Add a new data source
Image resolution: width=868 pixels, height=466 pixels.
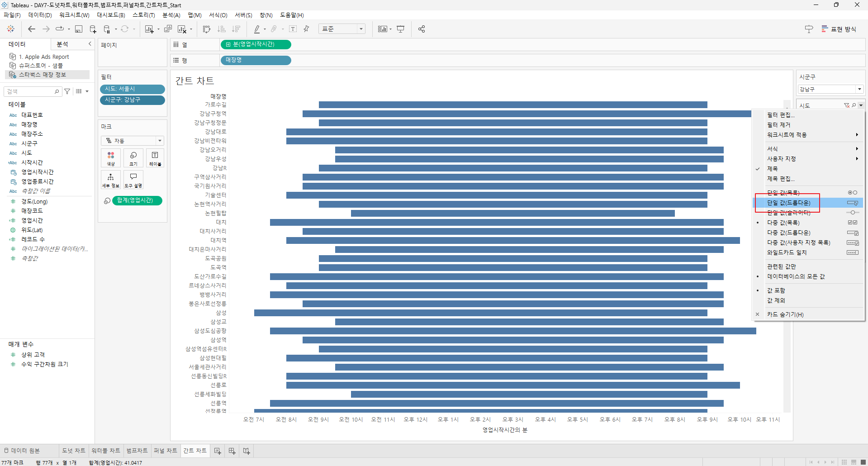tap(93, 29)
